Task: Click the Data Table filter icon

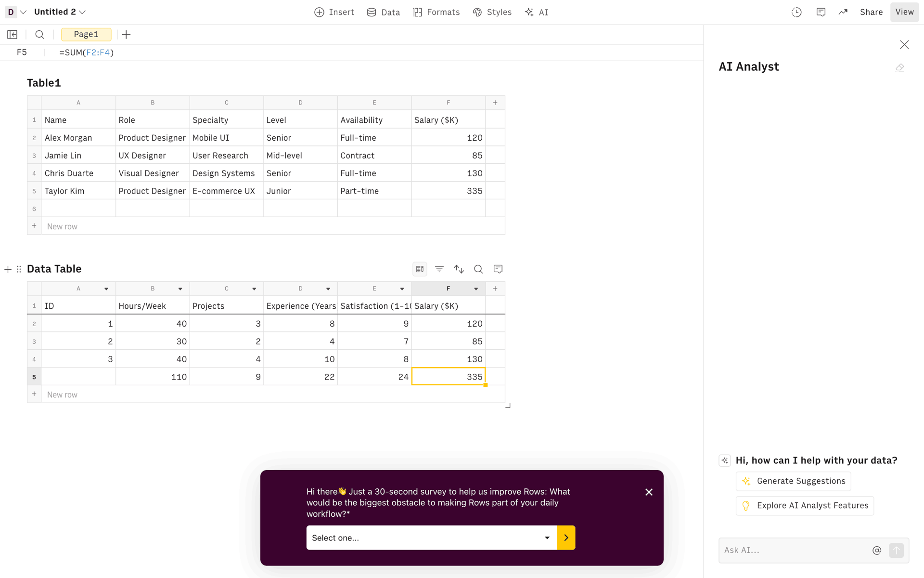Action: 439,269
